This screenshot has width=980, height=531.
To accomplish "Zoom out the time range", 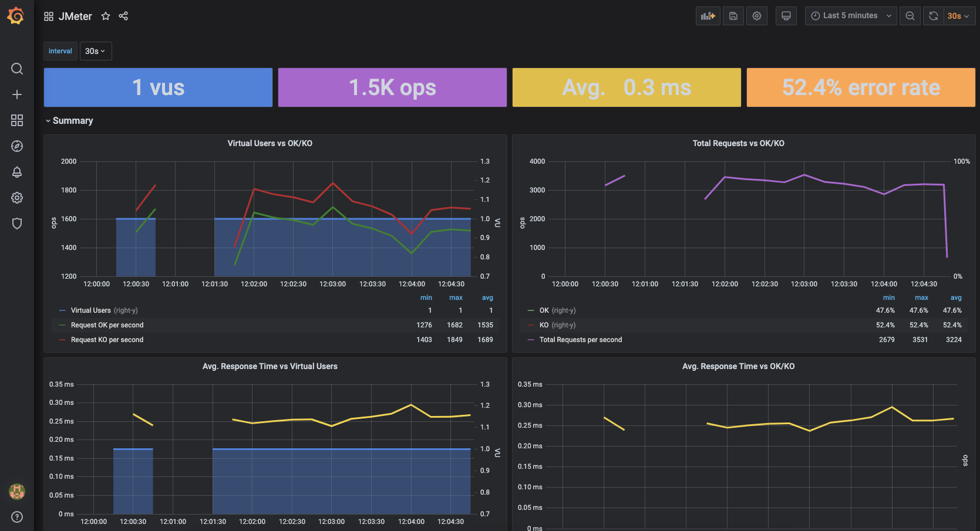I will [910, 16].
